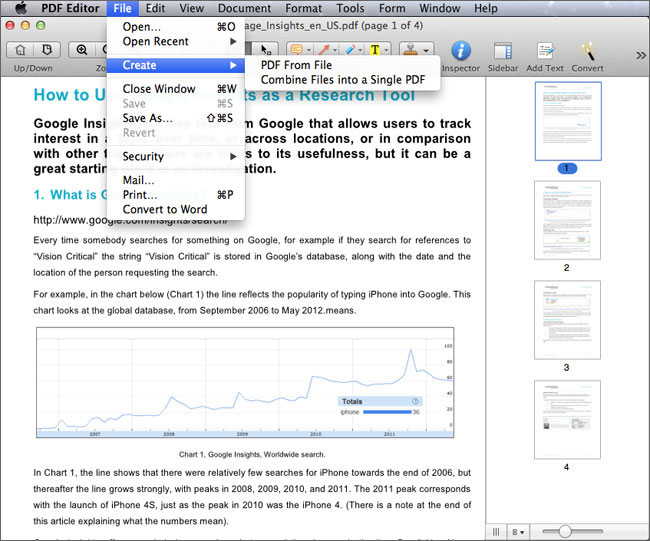
Task: Click the Add Text tool icon
Action: [x=545, y=51]
